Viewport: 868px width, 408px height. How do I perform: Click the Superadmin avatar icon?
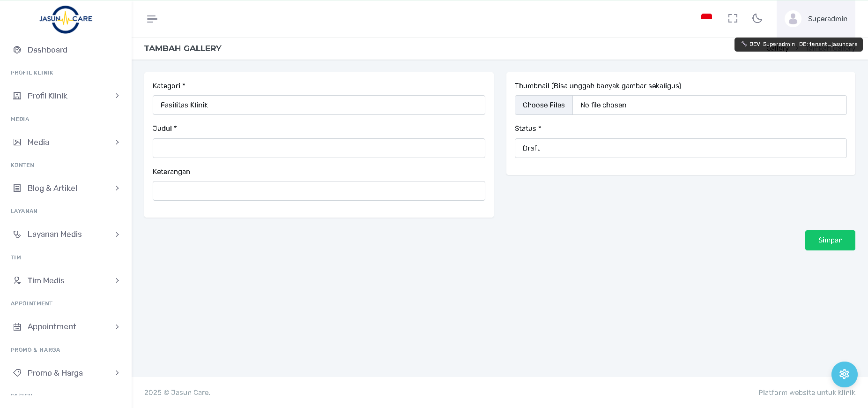793,19
